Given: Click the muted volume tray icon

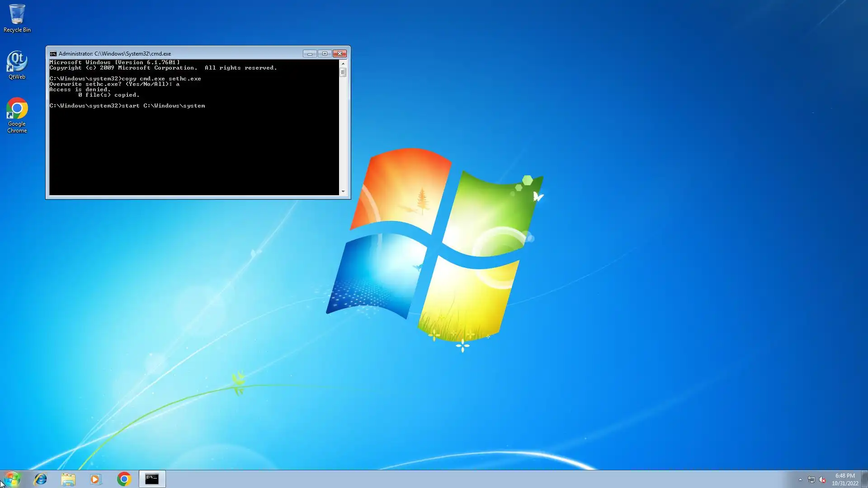Looking at the screenshot, I should (823, 479).
